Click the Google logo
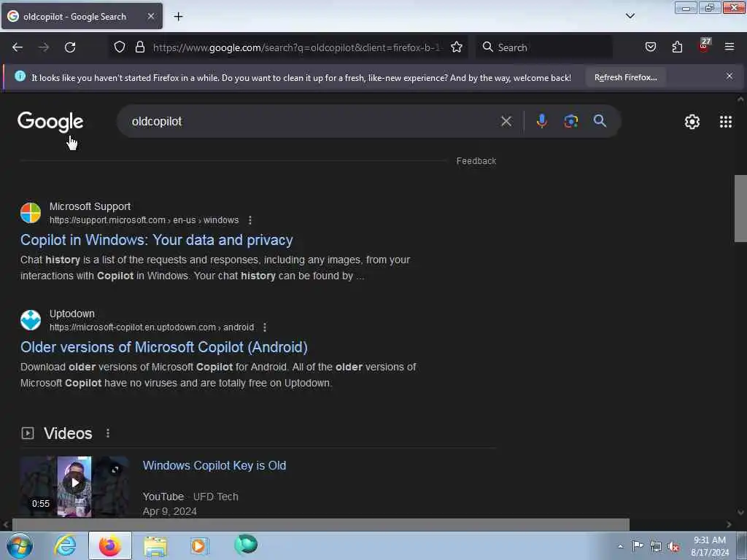 pos(50,122)
